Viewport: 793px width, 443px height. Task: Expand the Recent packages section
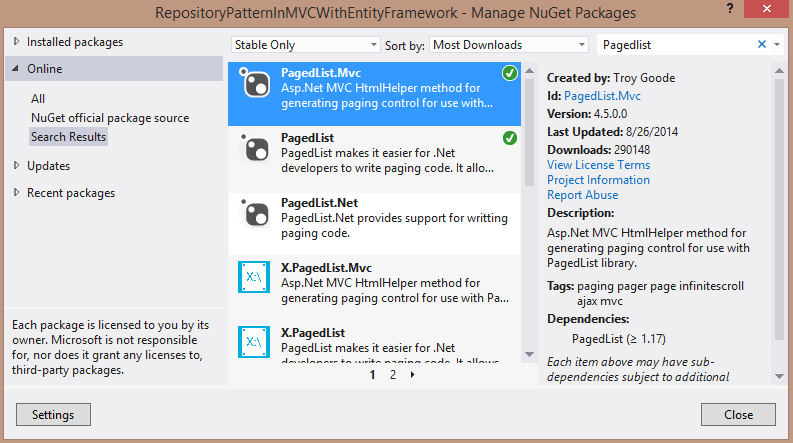17,192
